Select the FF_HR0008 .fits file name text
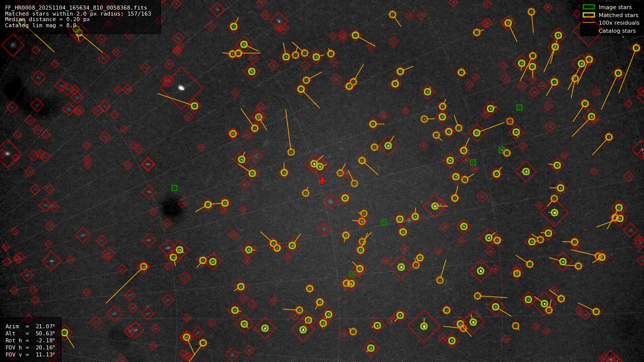 [76, 8]
